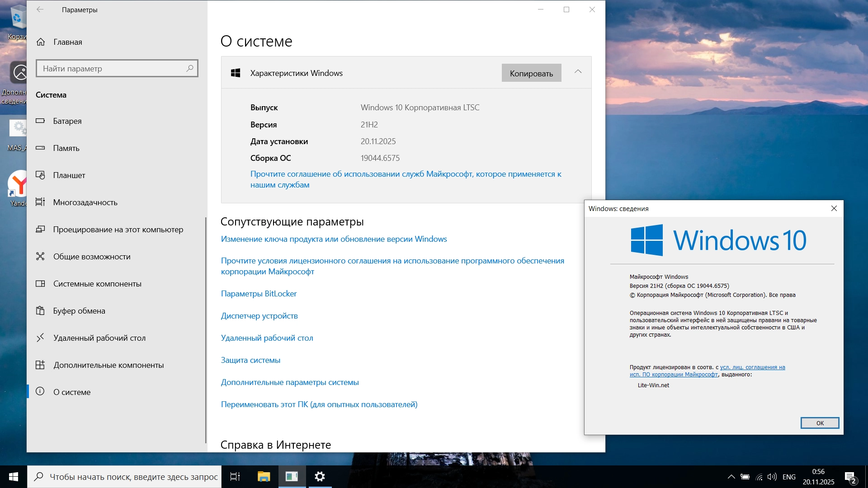Click the Clipboard icon in the sidebar
The image size is (868, 488).
click(x=40, y=310)
